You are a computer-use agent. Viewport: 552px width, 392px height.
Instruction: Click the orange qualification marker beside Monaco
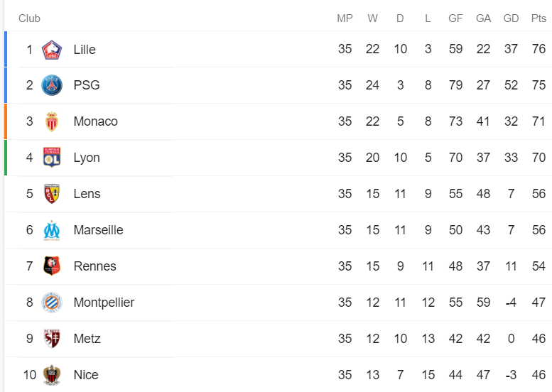(6, 121)
